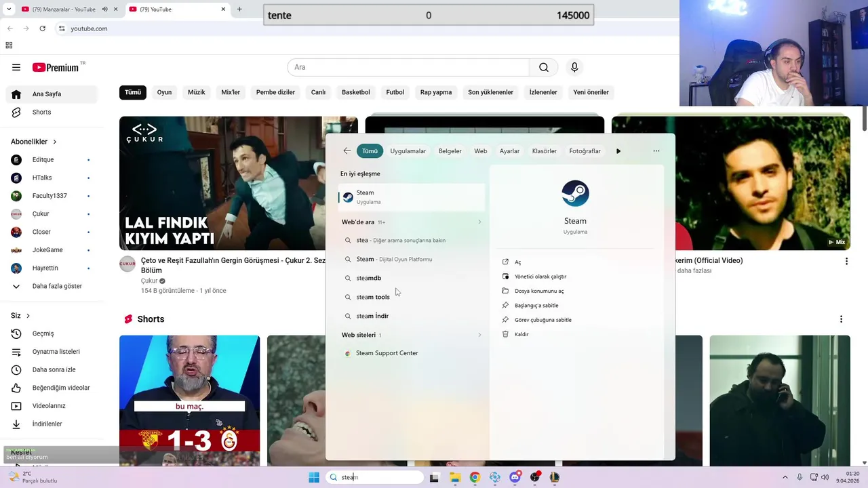The height and width of the screenshot is (488, 868).
Task: Expand Web siteleri results arrow
Action: 479,335
